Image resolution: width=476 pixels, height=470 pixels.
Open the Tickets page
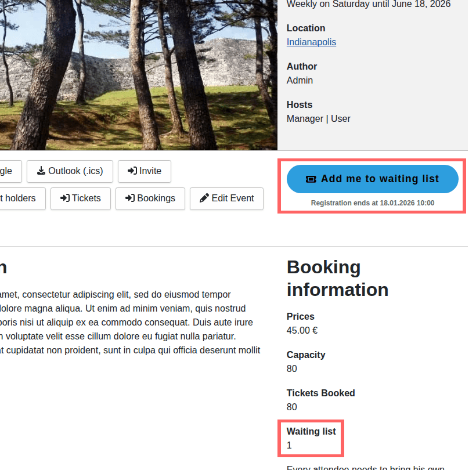80,198
